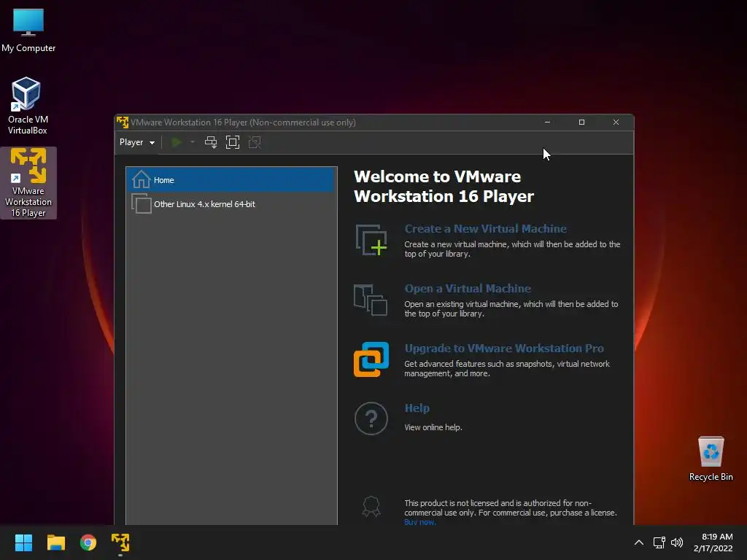Click the Workstation Pro blue-orange logo icon
Viewport: 747px width, 560px height.
pos(371,359)
